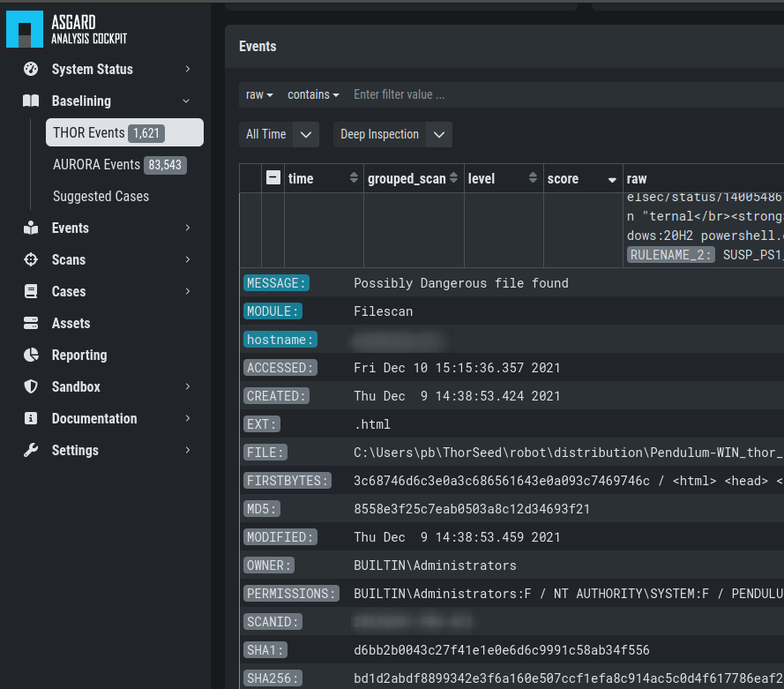Image resolution: width=784 pixels, height=689 pixels.
Task: Select Suggested Cases menu item
Action: pos(101,196)
